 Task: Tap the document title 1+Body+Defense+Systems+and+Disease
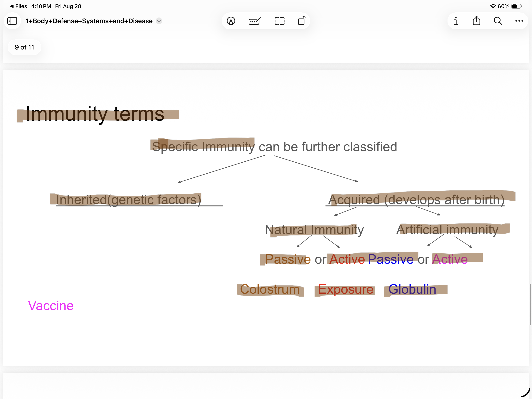pyautogui.click(x=89, y=21)
